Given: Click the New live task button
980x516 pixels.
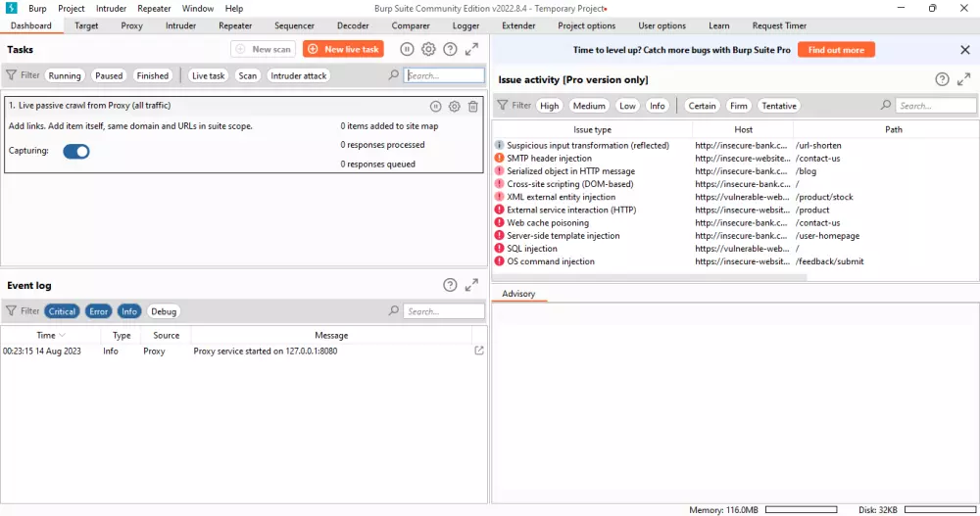Looking at the screenshot, I should (343, 49).
